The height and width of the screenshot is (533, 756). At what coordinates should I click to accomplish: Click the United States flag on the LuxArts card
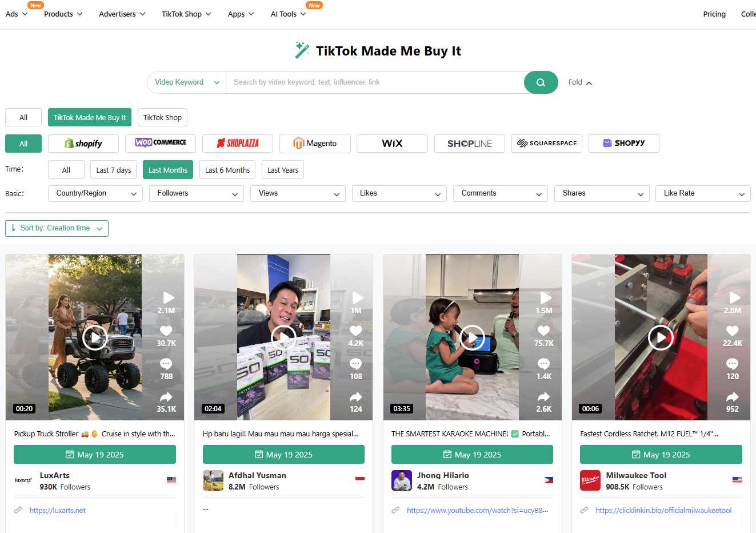171,480
